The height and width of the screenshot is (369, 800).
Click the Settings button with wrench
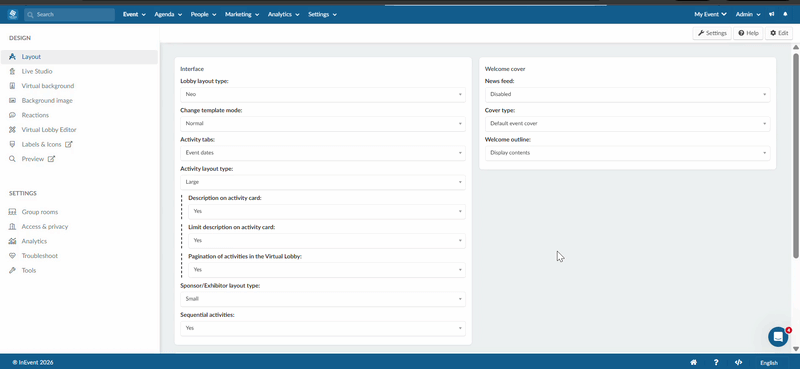click(712, 33)
